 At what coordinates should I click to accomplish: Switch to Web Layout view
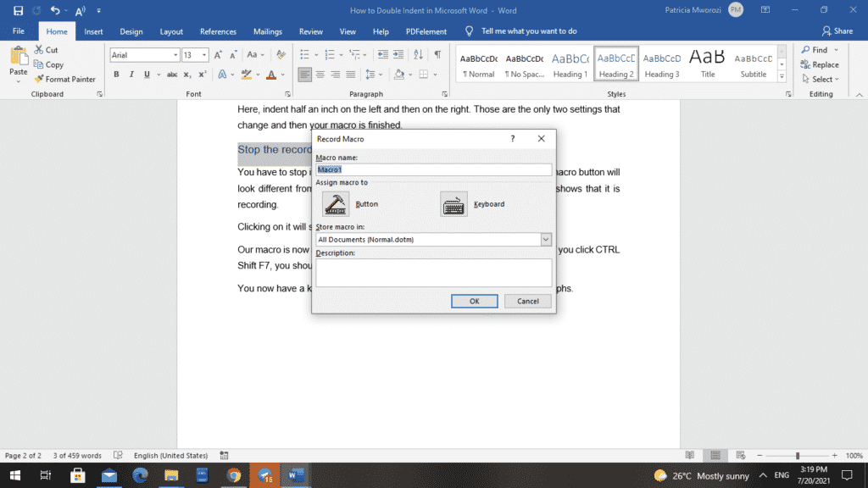click(741, 455)
